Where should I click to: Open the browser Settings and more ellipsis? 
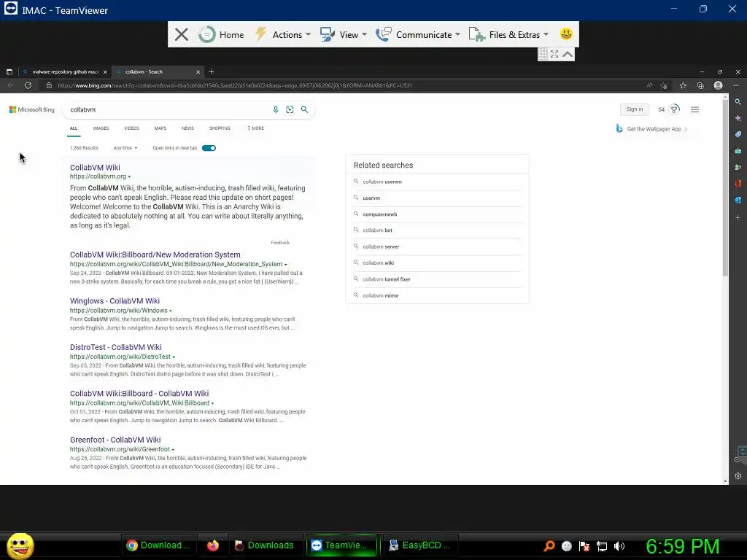coord(736,85)
